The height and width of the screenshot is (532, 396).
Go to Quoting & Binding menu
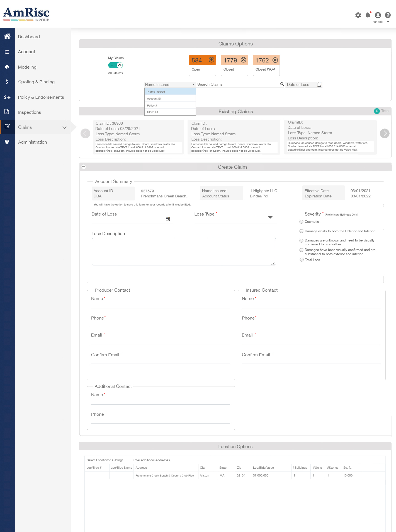(x=36, y=82)
